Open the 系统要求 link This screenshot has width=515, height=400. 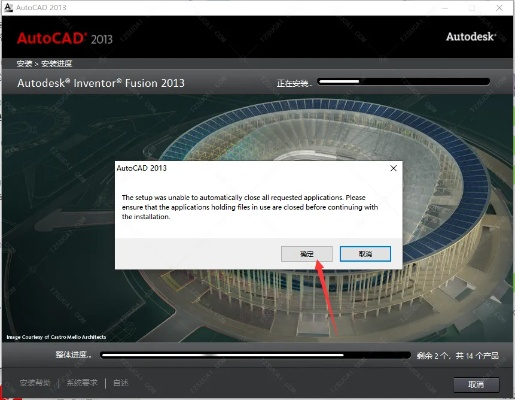click(82, 383)
